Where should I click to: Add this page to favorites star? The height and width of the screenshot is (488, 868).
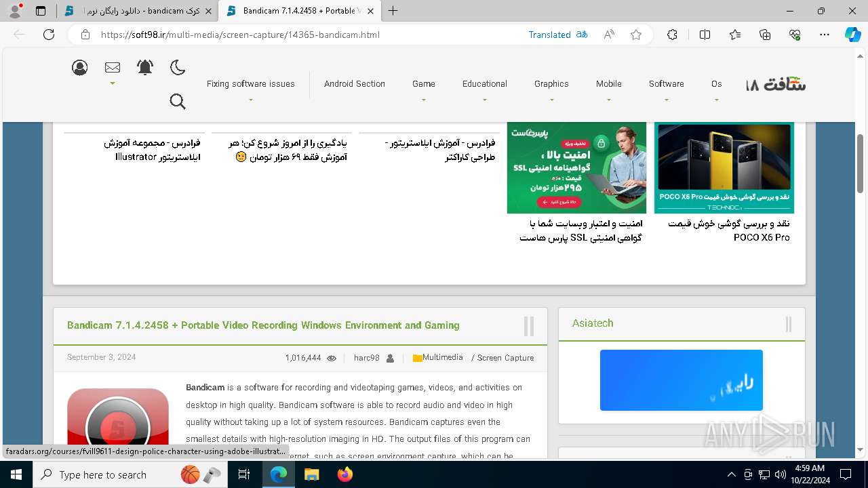click(x=636, y=35)
